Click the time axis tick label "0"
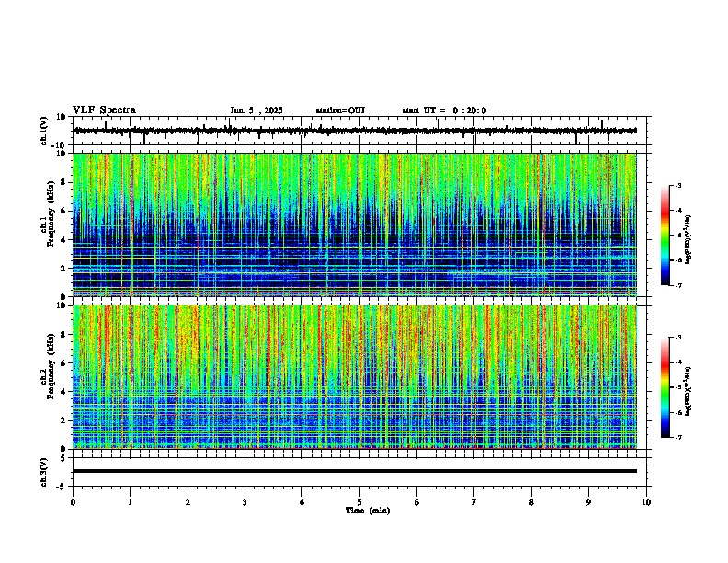Viewport: 728px width, 563px height. (73, 502)
